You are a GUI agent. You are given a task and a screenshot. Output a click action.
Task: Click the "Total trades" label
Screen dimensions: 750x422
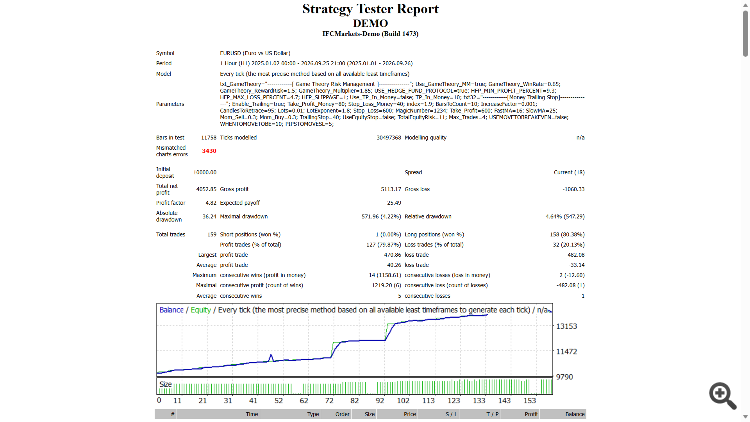[x=170, y=235]
